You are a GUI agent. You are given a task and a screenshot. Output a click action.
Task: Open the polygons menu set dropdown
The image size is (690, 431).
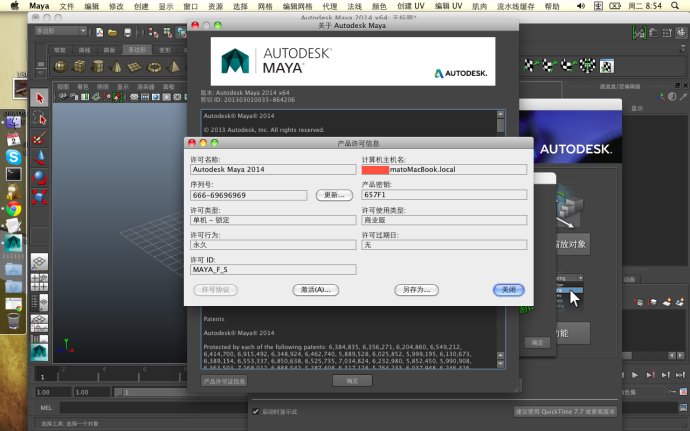coord(58,31)
